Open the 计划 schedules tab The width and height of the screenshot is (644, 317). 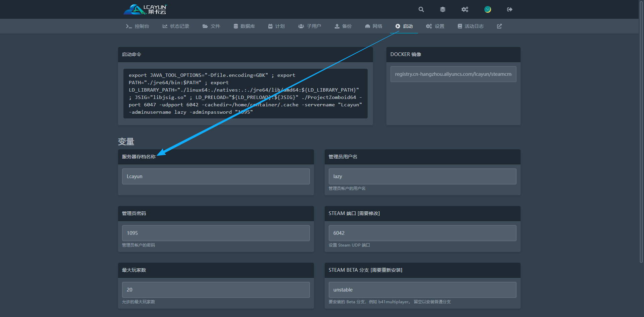pyautogui.click(x=276, y=26)
